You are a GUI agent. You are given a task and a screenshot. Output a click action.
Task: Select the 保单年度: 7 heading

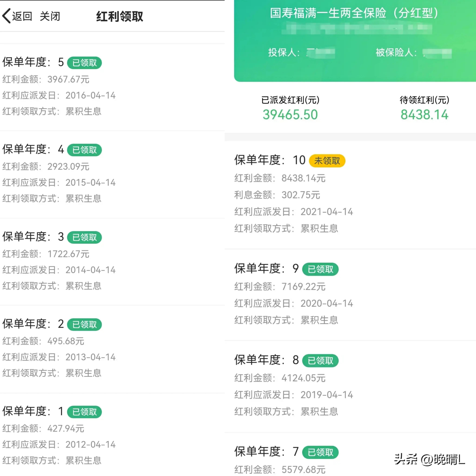click(267, 452)
